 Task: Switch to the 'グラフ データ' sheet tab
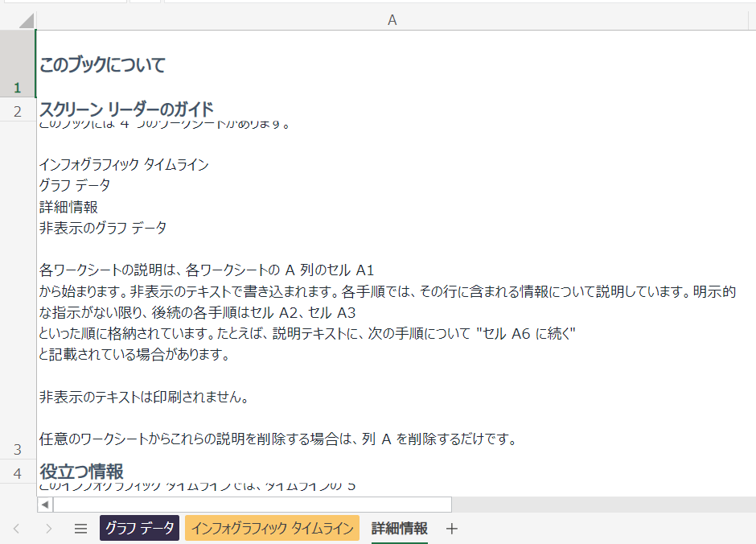pyautogui.click(x=139, y=528)
